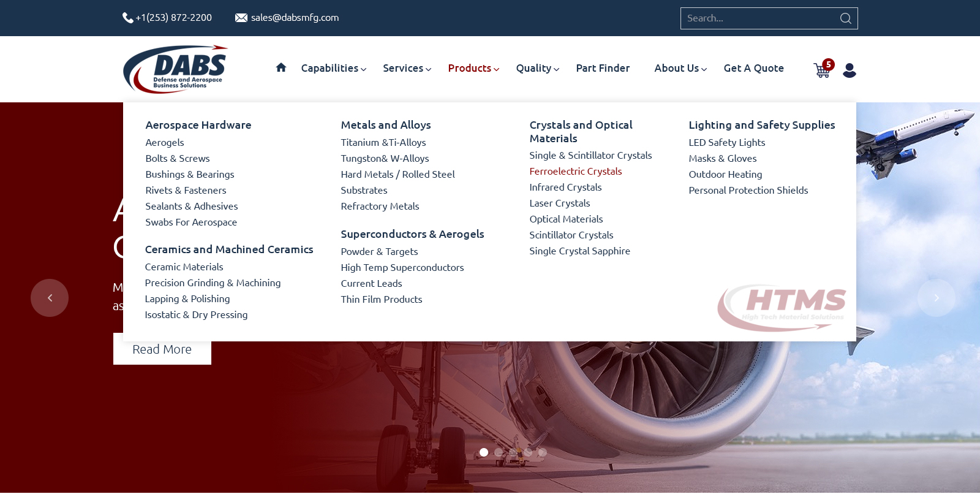980x494 pixels.
Task: Open Crystals and Optical Materials category
Action: pyautogui.click(x=581, y=132)
